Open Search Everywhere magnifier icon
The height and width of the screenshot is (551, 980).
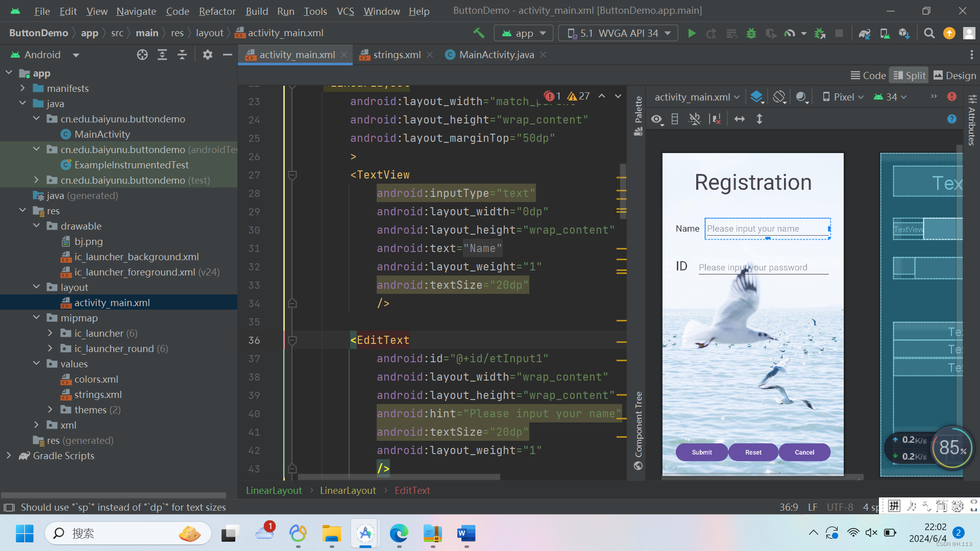(929, 34)
